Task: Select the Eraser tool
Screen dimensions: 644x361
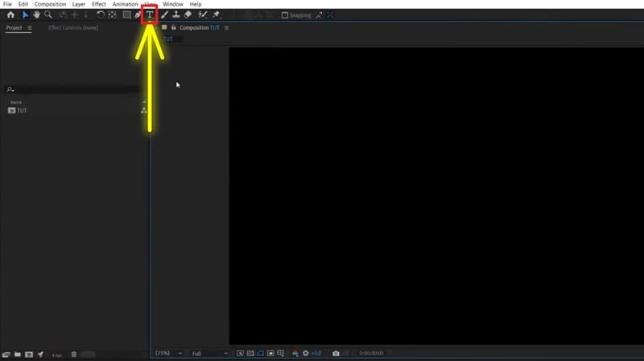Action: click(188, 14)
